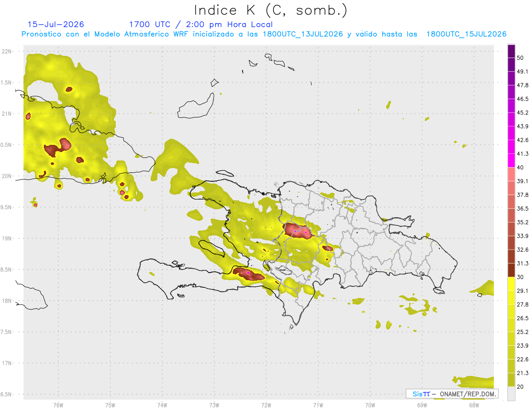Click the "1700 UTC / 2:00 pm Hora Local" time label

201,24
